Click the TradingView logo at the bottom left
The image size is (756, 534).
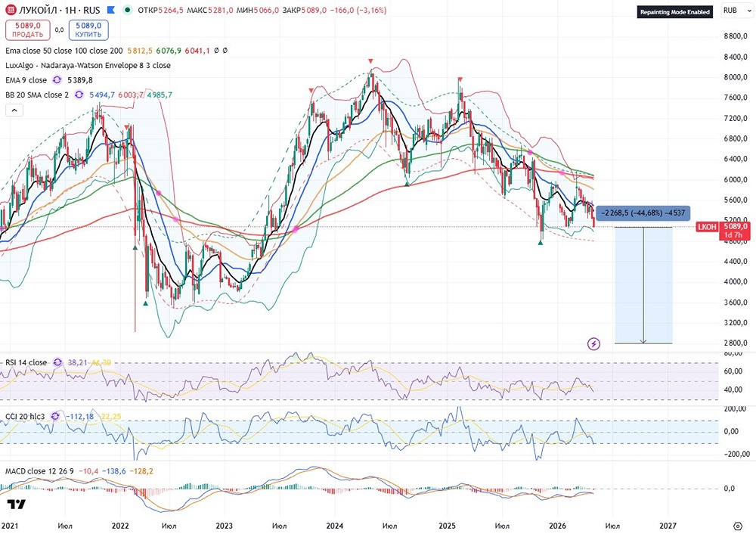[x=17, y=504]
